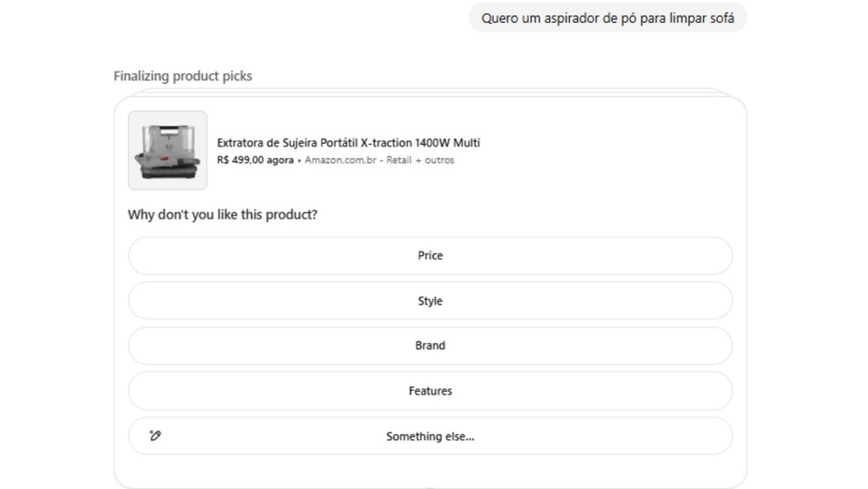Choose Price as the dislike reason
Screen dimensions: 868x489
[x=430, y=256]
